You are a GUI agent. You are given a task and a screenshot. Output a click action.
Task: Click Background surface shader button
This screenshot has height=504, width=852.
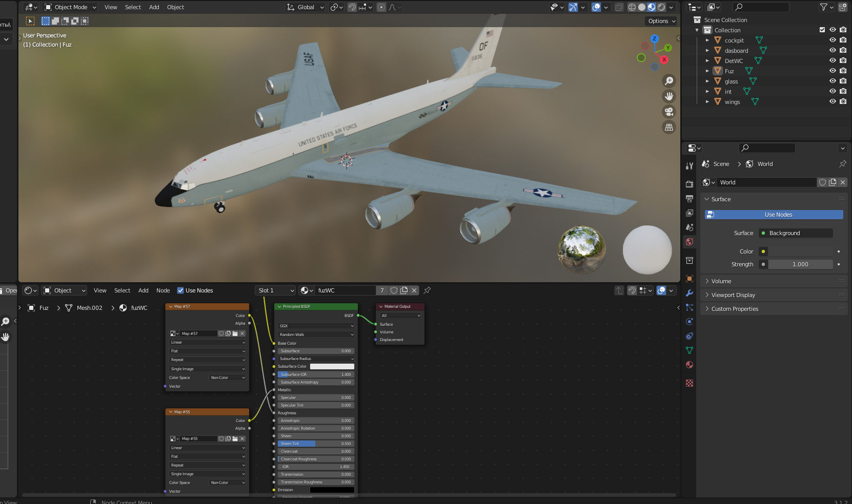tap(796, 233)
